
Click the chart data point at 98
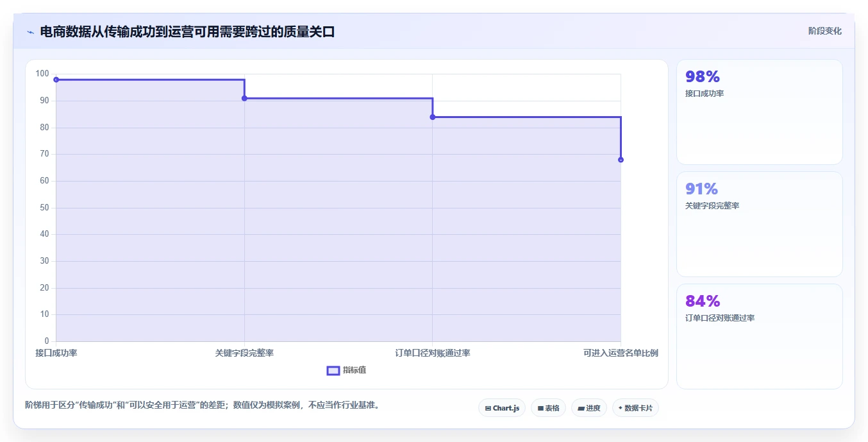click(x=56, y=80)
